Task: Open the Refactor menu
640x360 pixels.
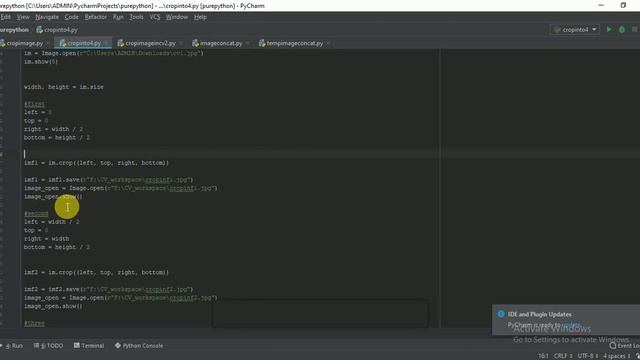Action: click(96, 17)
